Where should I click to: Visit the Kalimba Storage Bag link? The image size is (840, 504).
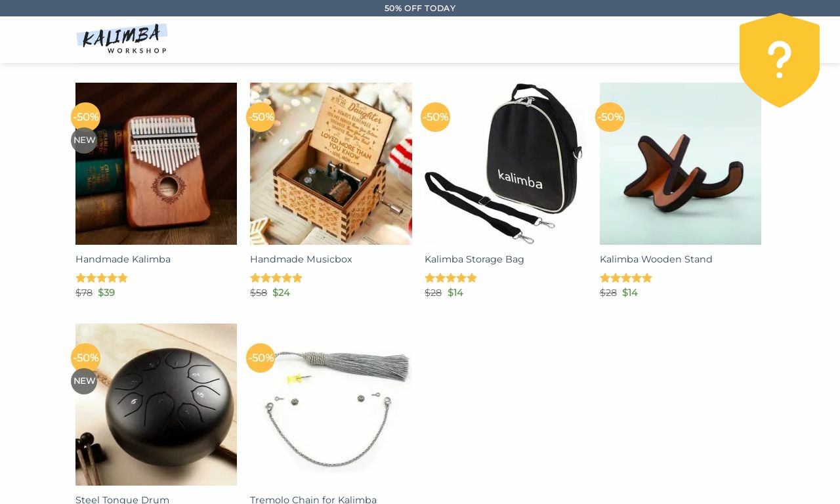coord(474,259)
